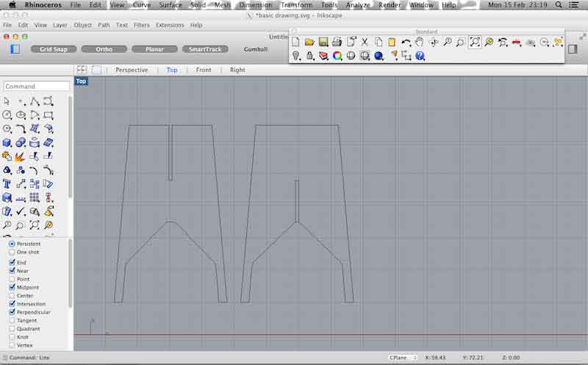Image resolution: width=588 pixels, height=365 pixels.
Task: Click the checkmark tool in left palette
Action: coord(21,212)
